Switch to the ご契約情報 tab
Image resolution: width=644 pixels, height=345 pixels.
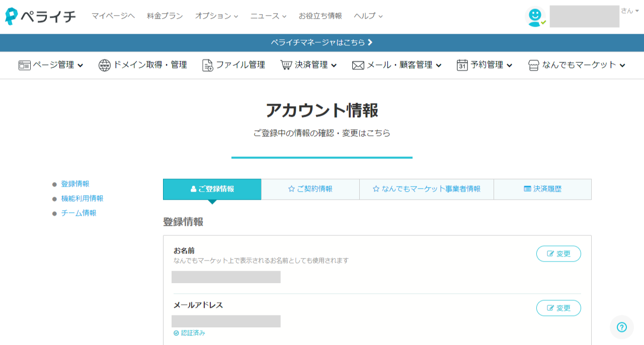tap(310, 189)
